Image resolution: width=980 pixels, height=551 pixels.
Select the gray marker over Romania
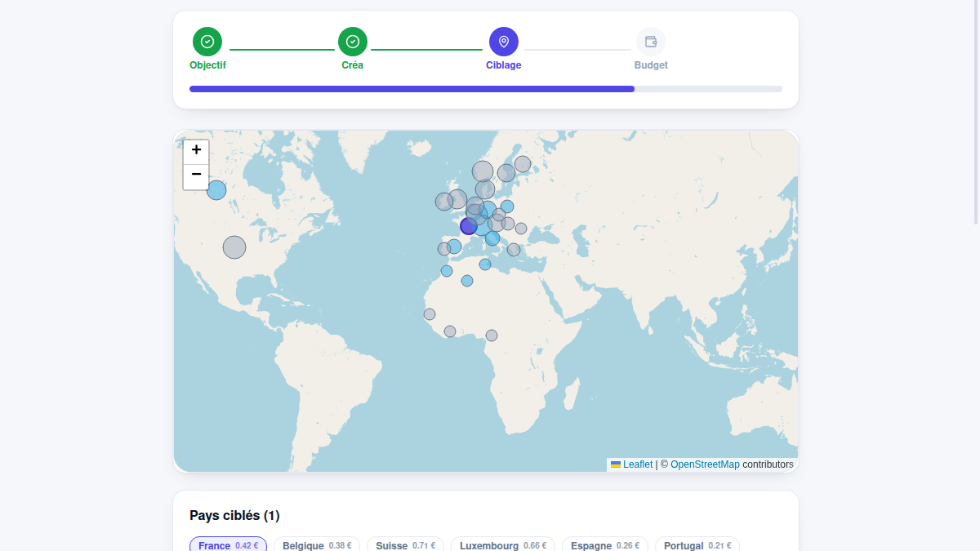tap(521, 229)
